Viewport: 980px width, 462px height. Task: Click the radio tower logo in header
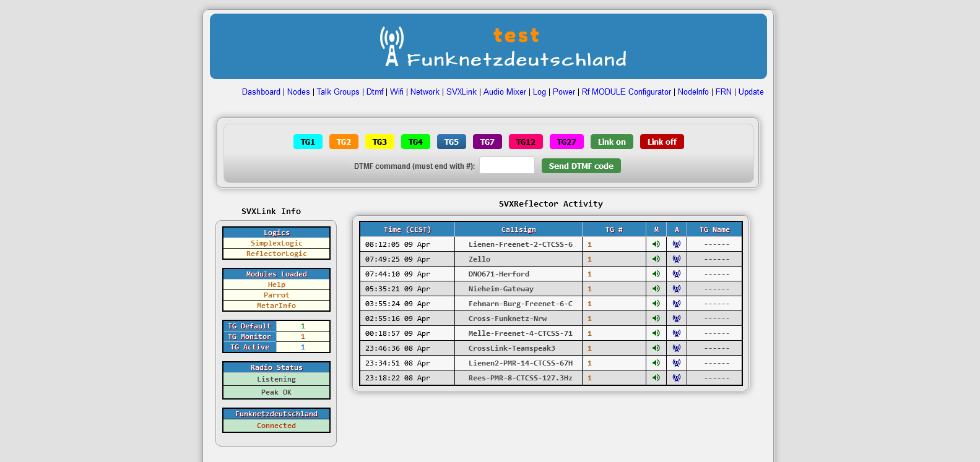pyautogui.click(x=391, y=46)
